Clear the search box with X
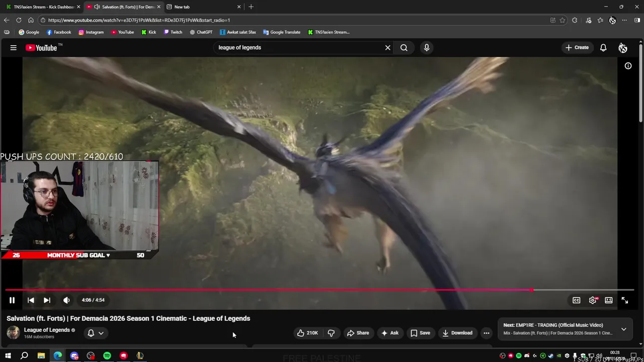The width and height of the screenshot is (644, 362). (x=387, y=48)
